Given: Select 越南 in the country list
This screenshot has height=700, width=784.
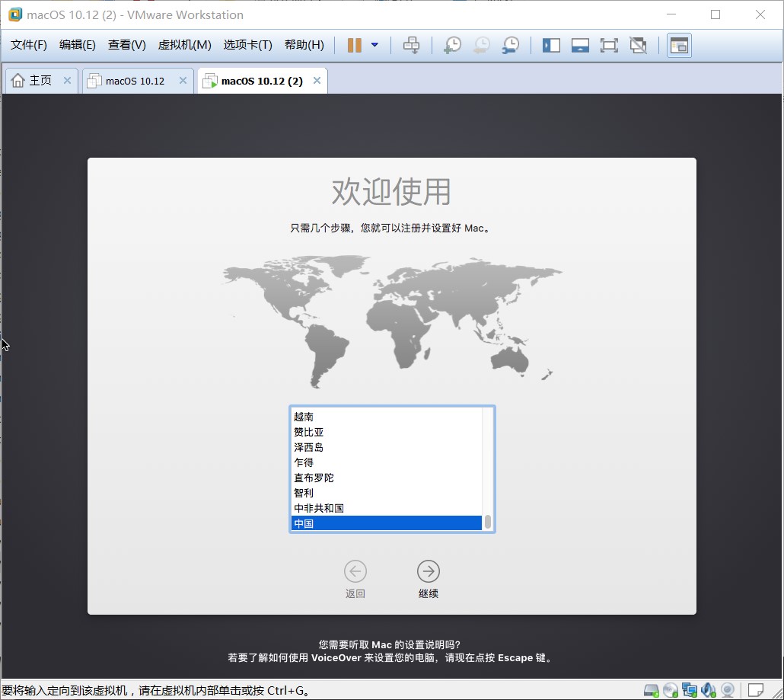Looking at the screenshot, I should 387,417.
